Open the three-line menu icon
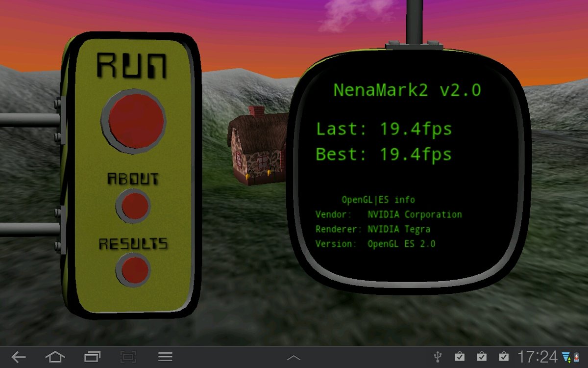This screenshot has width=588, height=368. click(165, 357)
